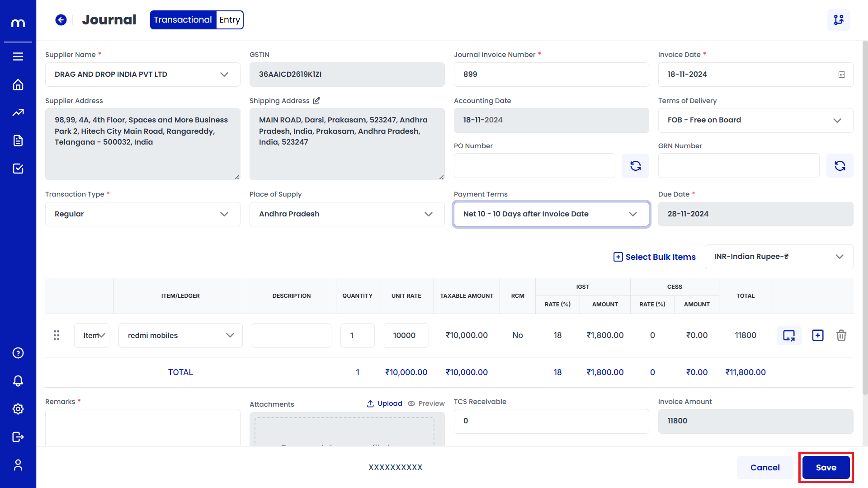Click the branch icon at top right
The image size is (868, 488).
838,20
